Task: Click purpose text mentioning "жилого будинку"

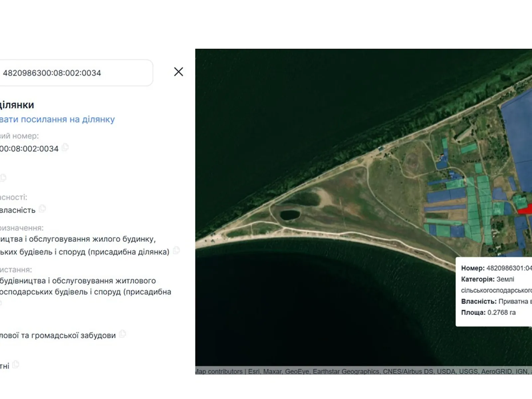Action: [78, 239]
